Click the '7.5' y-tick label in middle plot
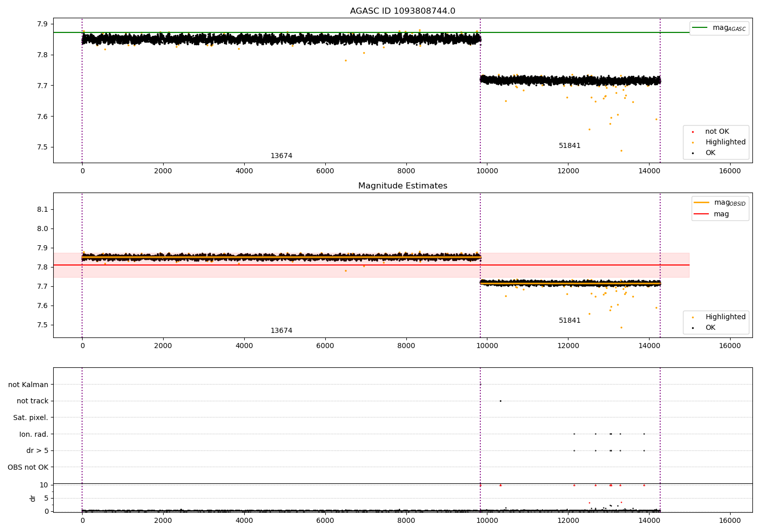Image resolution: width=760 pixels, height=532 pixels. tap(42, 325)
